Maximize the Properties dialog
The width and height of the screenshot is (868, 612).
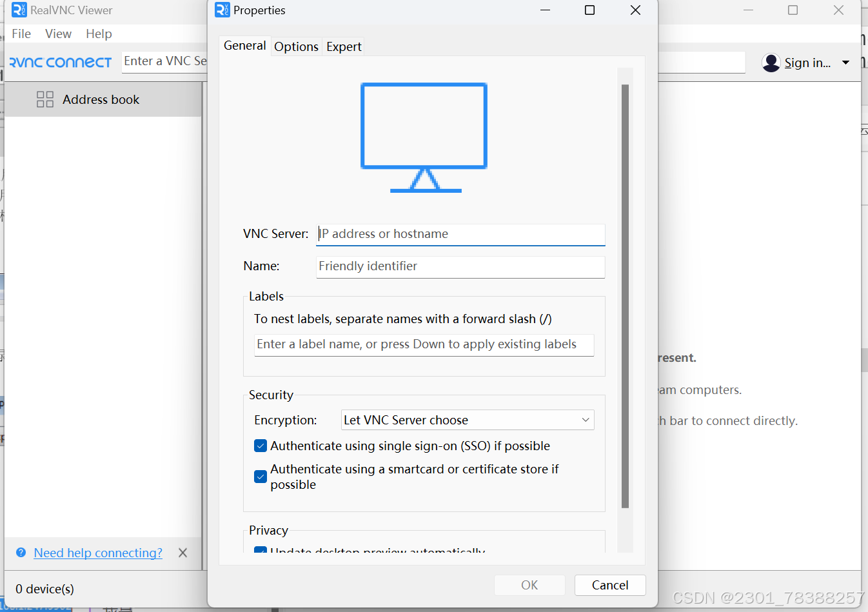[x=589, y=10]
